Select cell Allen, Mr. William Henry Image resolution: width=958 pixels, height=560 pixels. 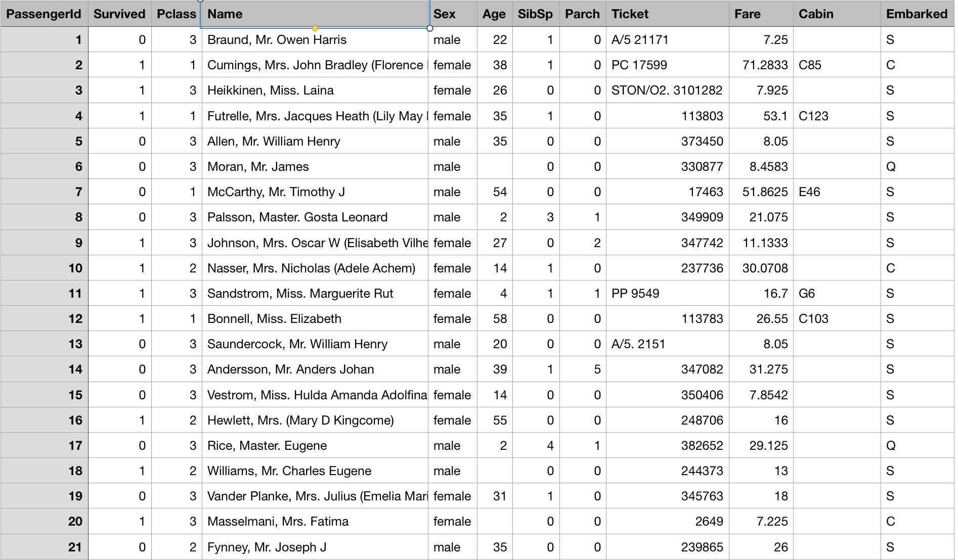point(315,141)
